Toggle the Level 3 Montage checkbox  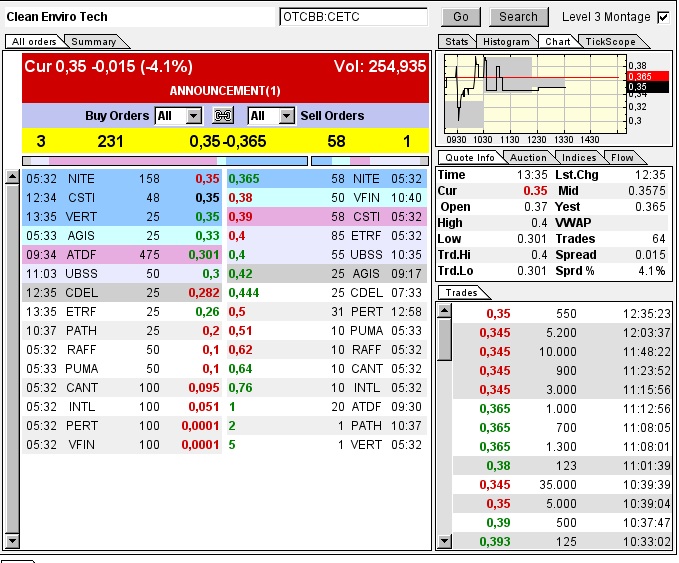pyautogui.click(x=663, y=17)
